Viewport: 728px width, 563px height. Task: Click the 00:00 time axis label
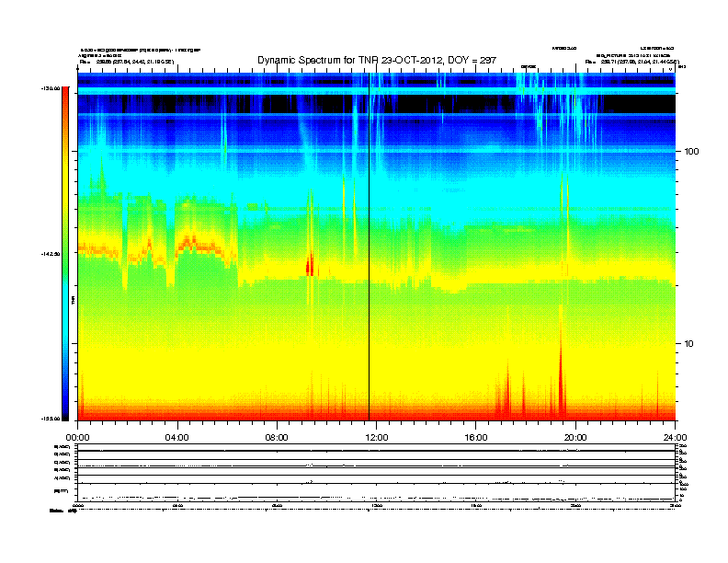(x=77, y=438)
